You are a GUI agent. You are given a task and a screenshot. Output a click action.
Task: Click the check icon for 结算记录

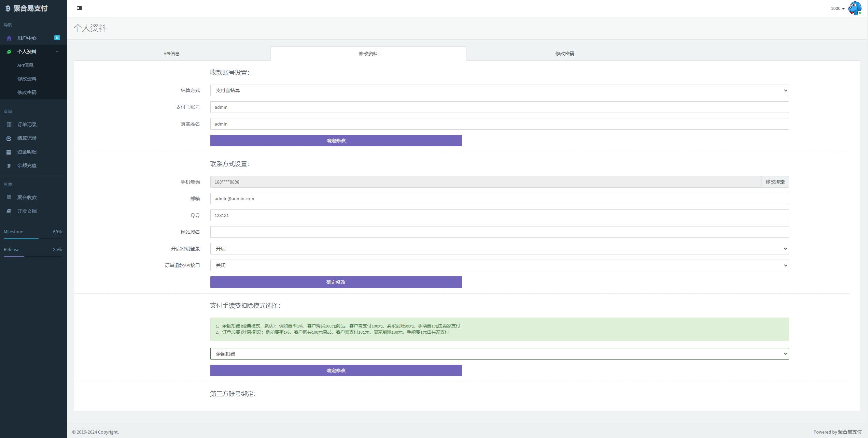coord(9,138)
